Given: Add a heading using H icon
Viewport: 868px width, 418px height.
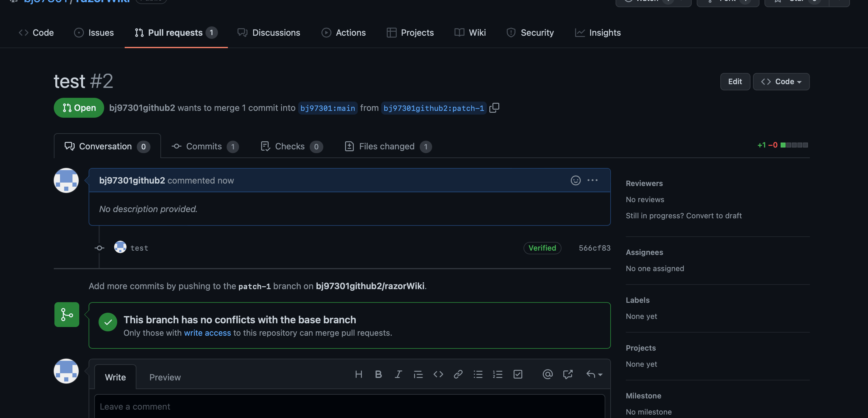Looking at the screenshot, I should [x=358, y=374].
